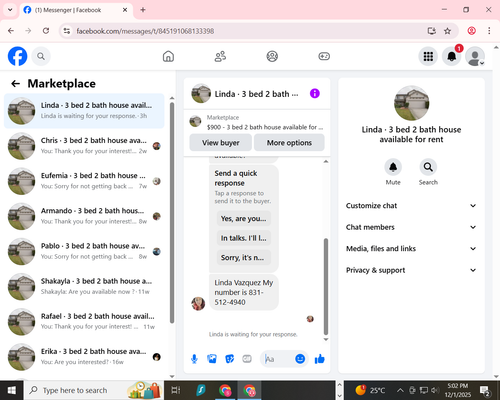500x400 pixels.
Task: Open the Facebook home logo
Action: [x=17, y=56]
